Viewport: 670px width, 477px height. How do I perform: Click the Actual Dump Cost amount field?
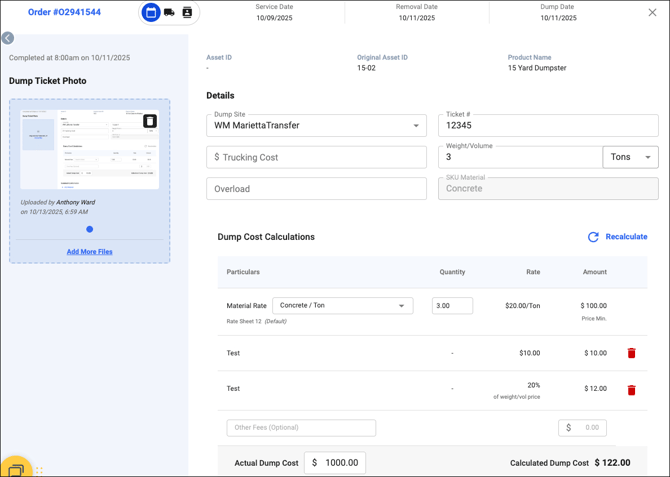[342, 463]
